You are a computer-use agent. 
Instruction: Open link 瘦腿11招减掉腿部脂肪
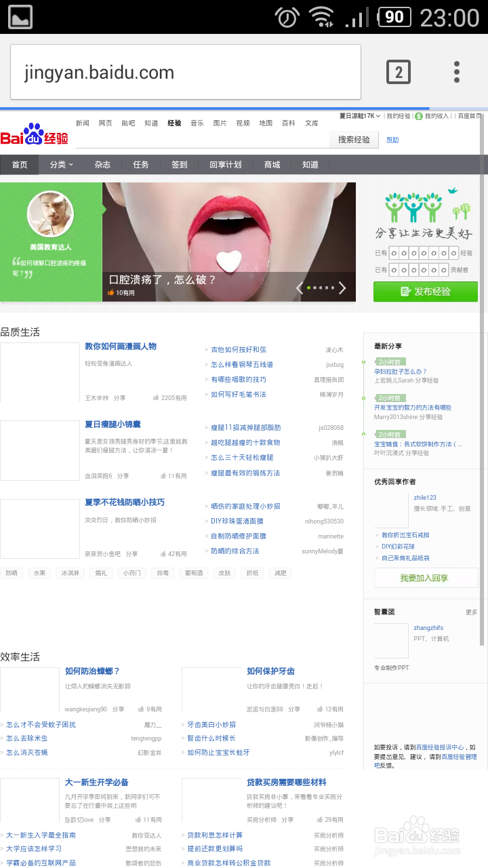click(x=245, y=428)
